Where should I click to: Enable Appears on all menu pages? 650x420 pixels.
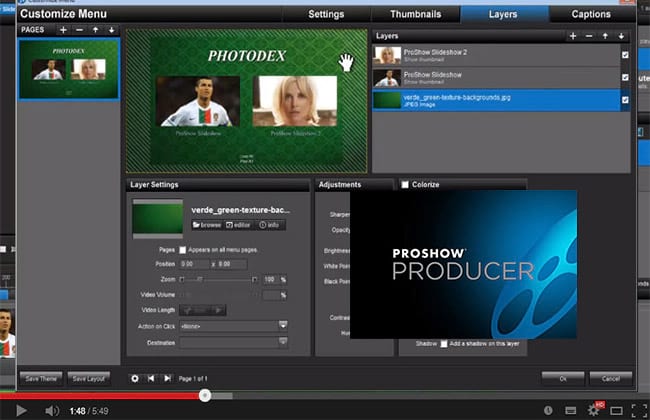click(182, 250)
